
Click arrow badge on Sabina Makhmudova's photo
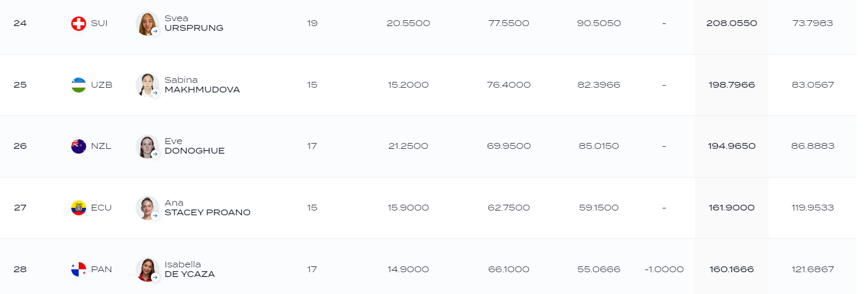point(155,93)
